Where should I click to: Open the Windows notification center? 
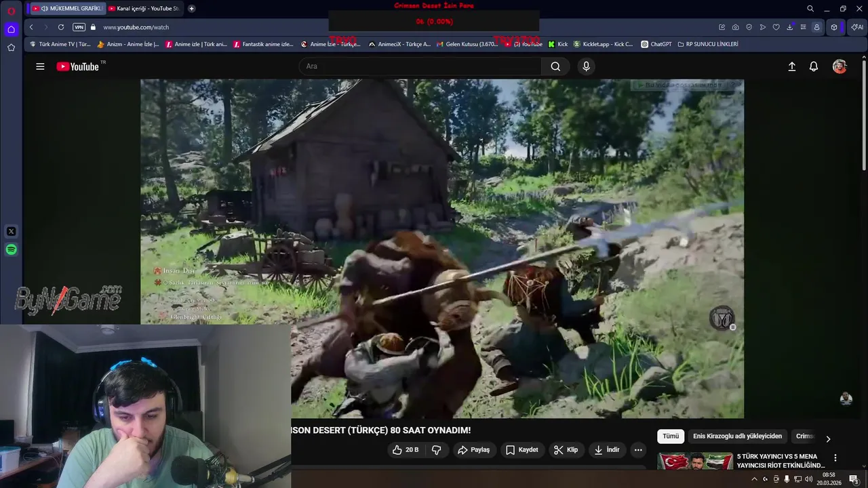[854, 479]
